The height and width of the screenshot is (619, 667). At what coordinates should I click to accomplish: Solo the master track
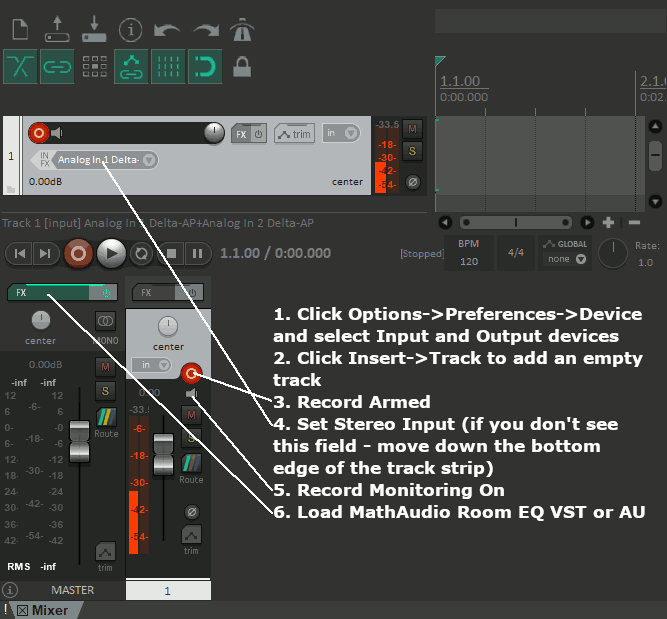tap(105, 391)
